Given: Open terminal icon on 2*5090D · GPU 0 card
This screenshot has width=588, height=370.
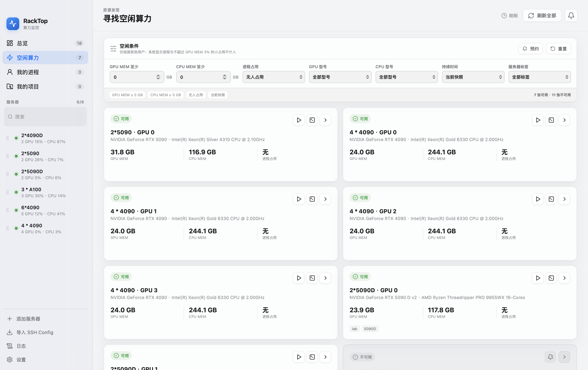Looking at the screenshot, I should click(551, 278).
